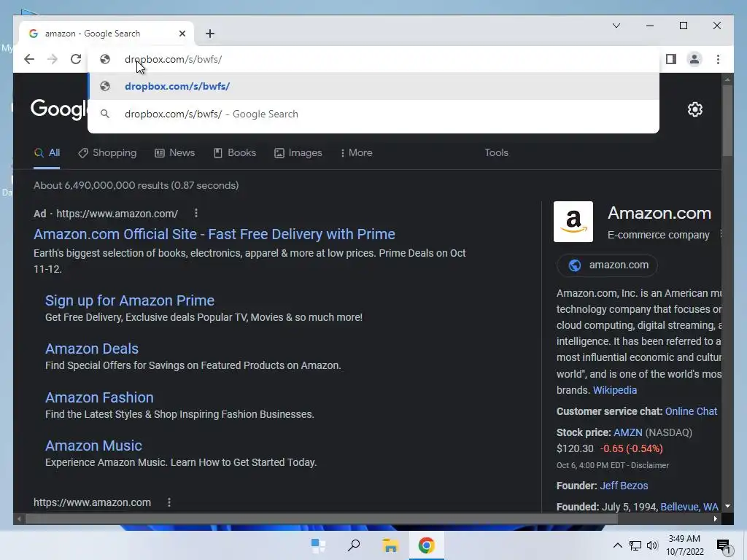The image size is (747, 560).
Task: Switch to the Images tab
Action: pyautogui.click(x=298, y=153)
